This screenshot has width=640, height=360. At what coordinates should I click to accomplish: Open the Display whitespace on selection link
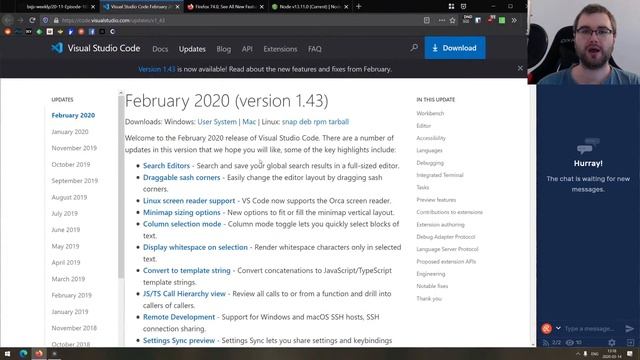tap(195, 247)
